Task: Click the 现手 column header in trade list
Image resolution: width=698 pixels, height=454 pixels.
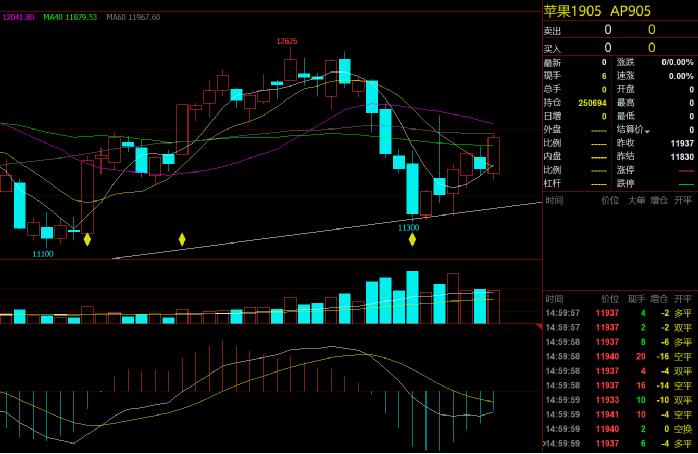Action: coord(636,299)
